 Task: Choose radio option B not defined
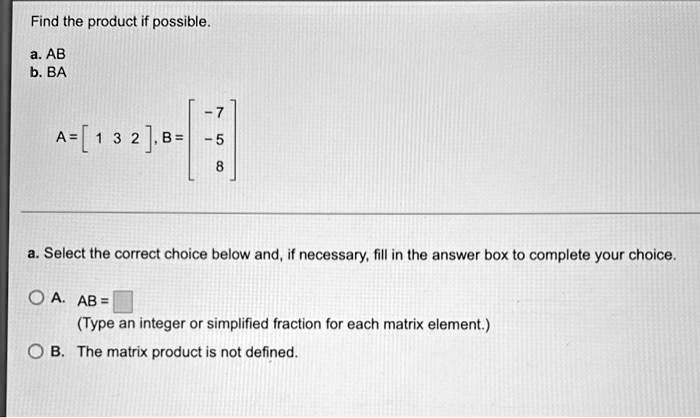(x=36, y=351)
